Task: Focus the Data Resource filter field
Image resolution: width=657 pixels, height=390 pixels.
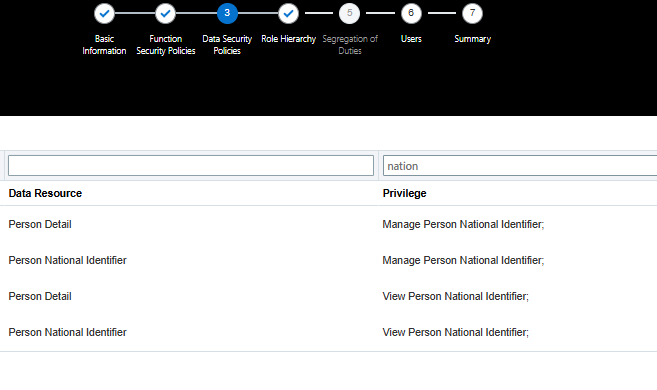Action: (191, 165)
